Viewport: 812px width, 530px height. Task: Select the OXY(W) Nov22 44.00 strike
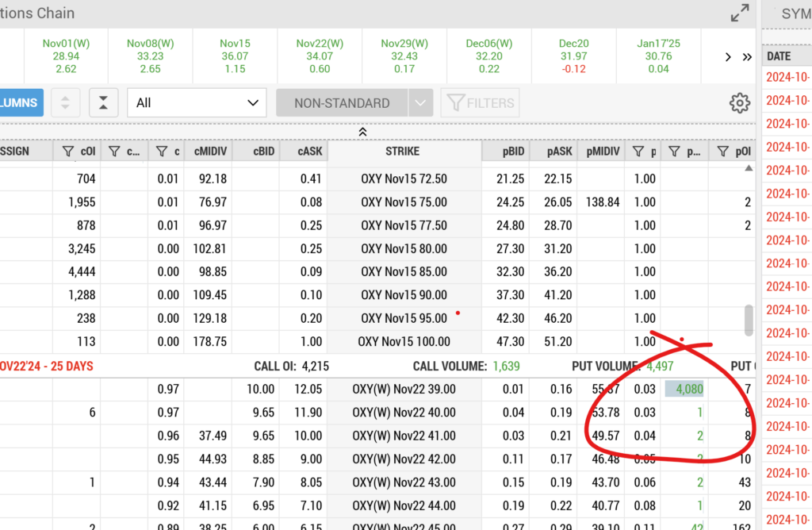click(x=404, y=505)
